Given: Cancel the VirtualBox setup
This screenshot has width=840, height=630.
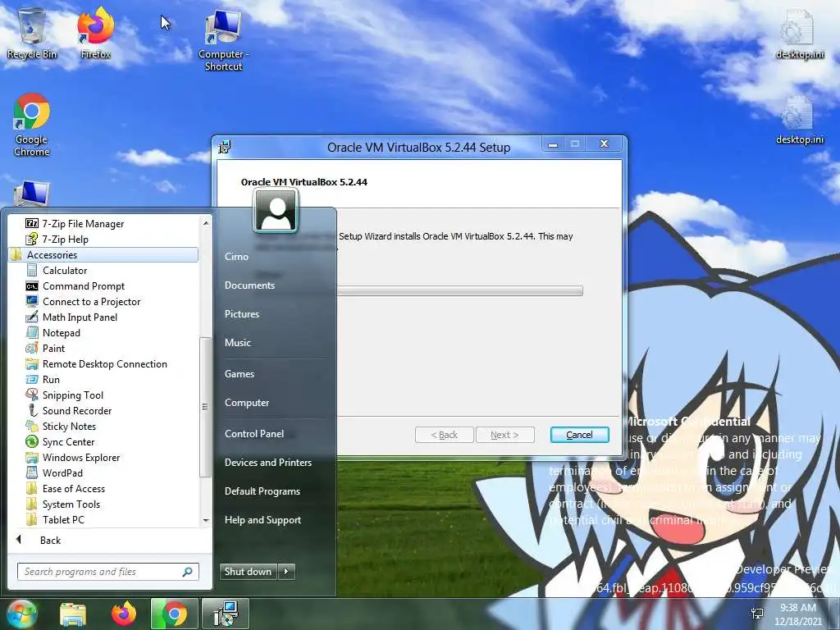Looking at the screenshot, I should coord(580,435).
